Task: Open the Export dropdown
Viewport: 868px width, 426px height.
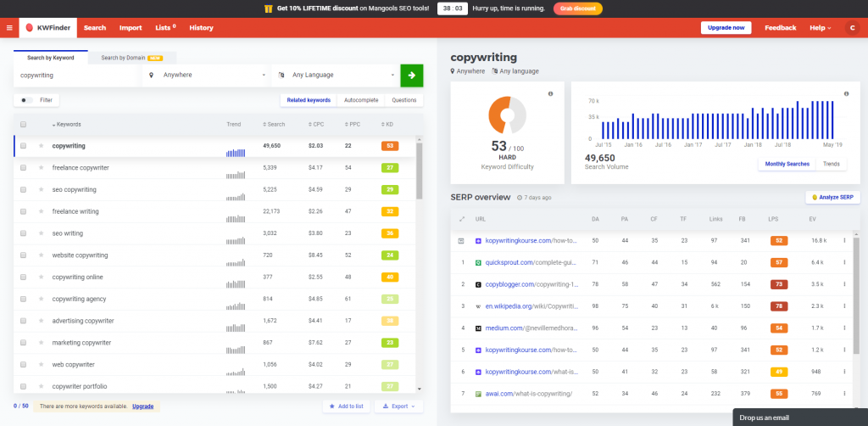Action: click(398, 406)
